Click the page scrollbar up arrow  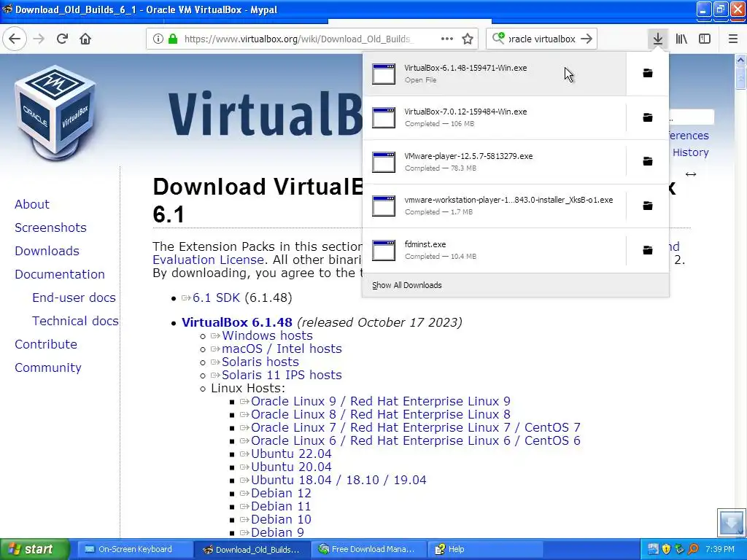tap(740, 60)
